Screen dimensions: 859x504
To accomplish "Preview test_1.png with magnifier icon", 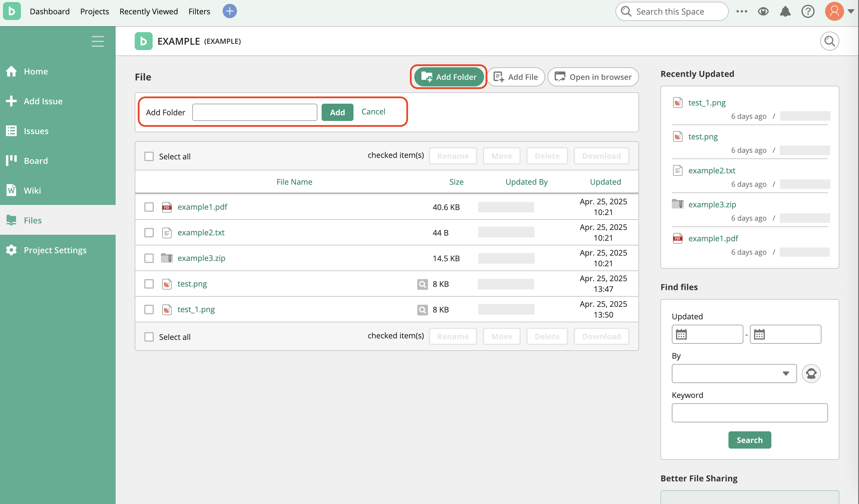I will coord(422,309).
